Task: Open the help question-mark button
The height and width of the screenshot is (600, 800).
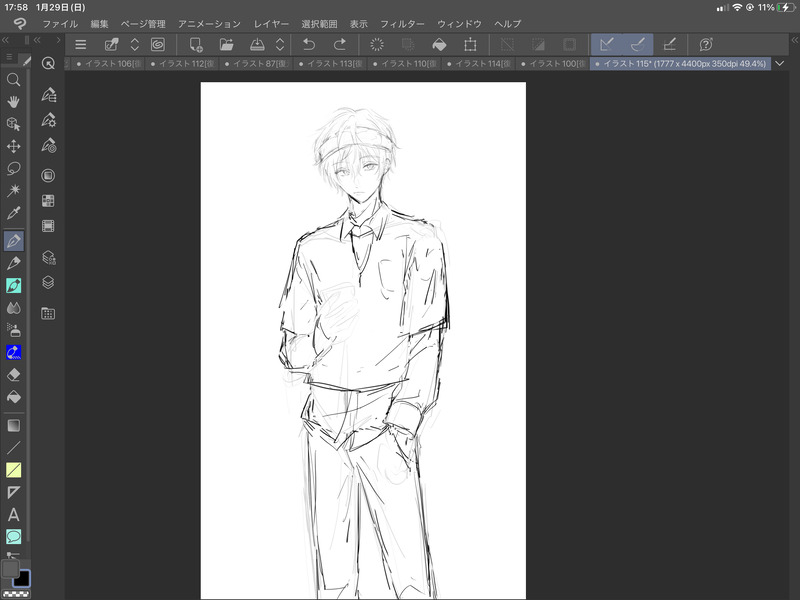Action: 706,44
